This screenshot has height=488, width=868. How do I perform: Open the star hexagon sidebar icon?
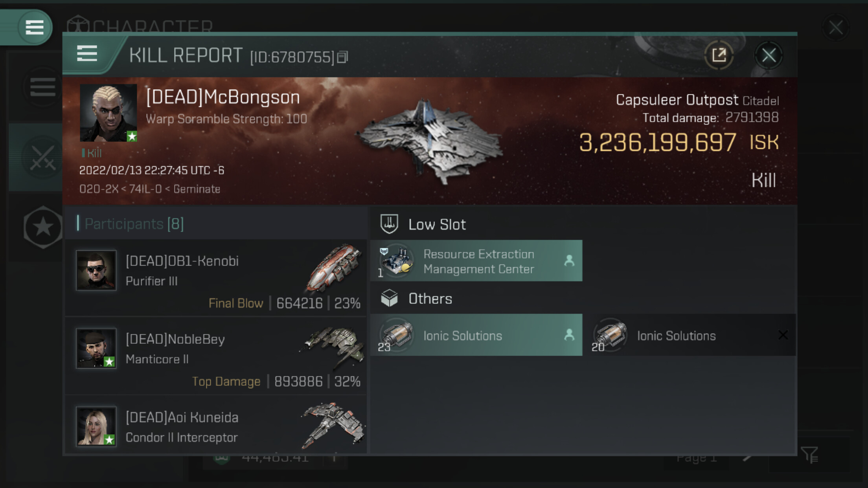[43, 227]
